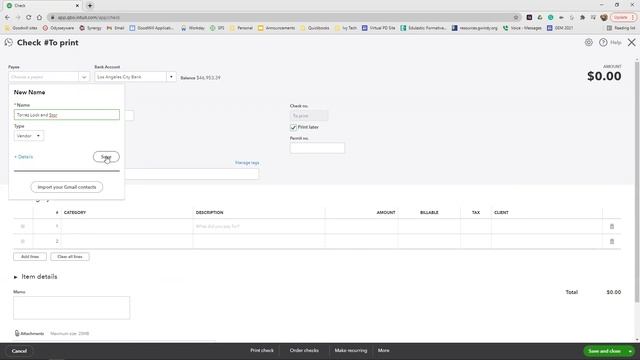640x360 pixels.
Task: Click the Cancel button
Action: (x=19, y=351)
